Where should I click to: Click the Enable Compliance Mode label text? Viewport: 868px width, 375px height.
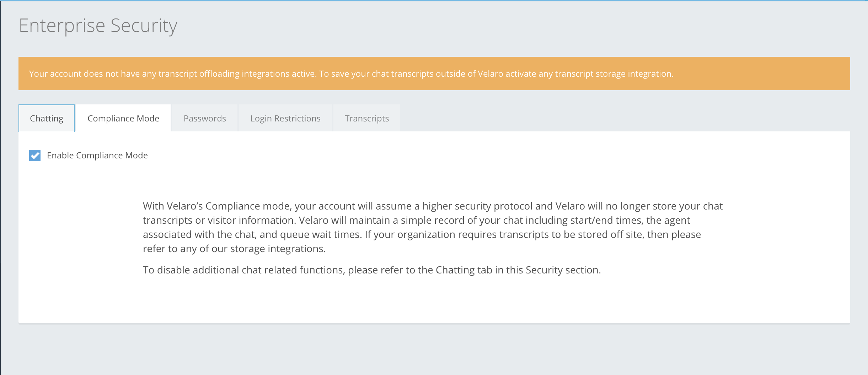[97, 156]
